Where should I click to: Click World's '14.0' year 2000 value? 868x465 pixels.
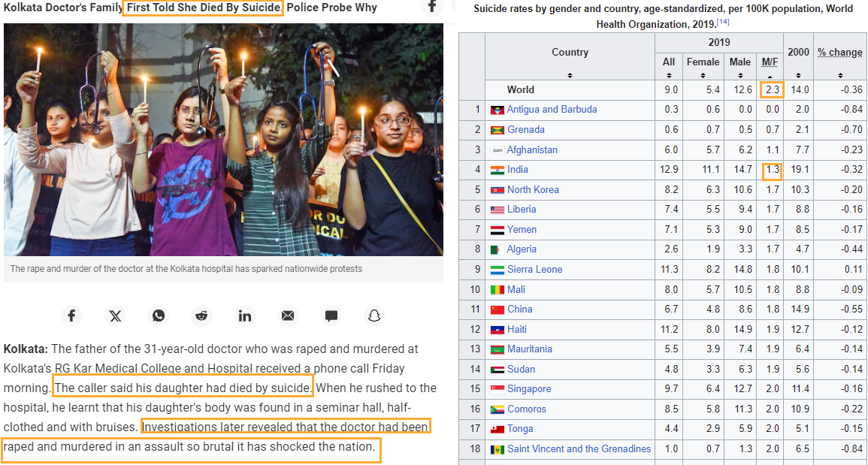800,89
